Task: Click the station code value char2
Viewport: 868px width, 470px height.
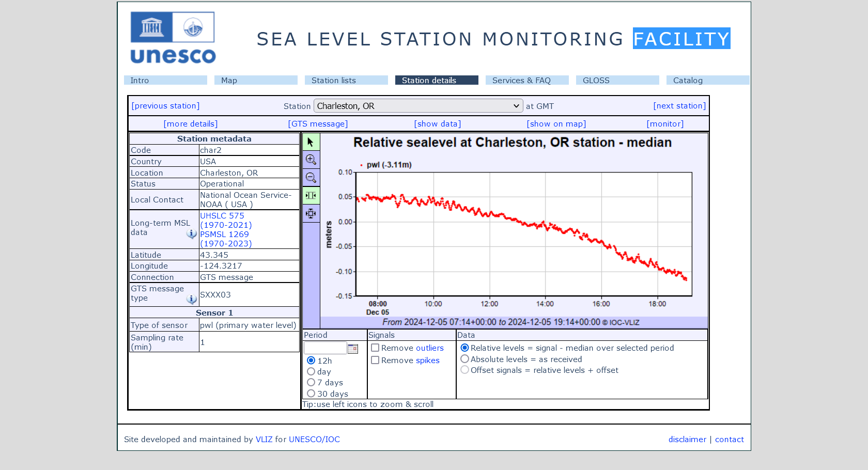Action: (211, 150)
